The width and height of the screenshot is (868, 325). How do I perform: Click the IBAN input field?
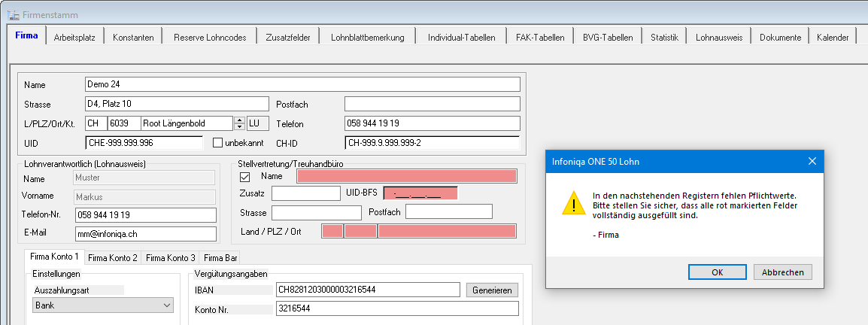(368, 290)
